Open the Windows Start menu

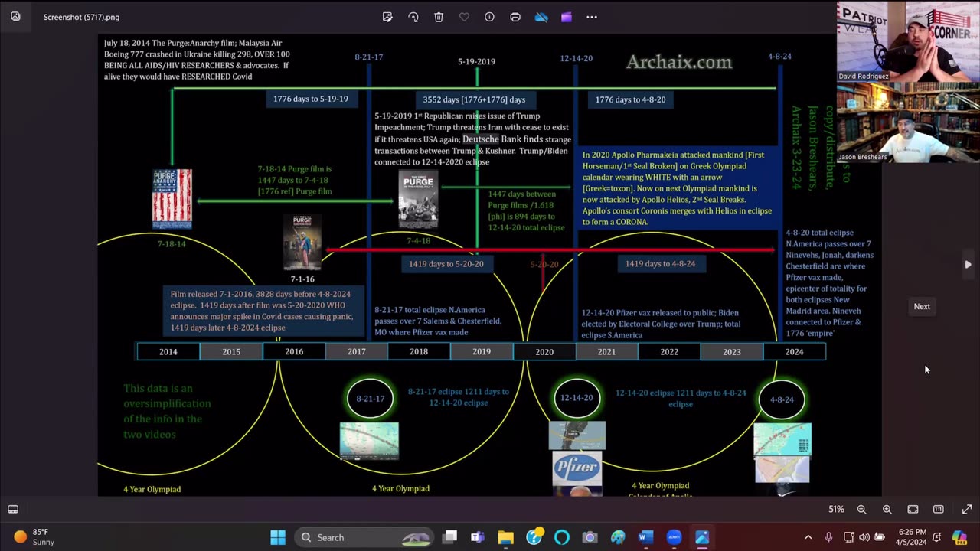[x=278, y=537]
